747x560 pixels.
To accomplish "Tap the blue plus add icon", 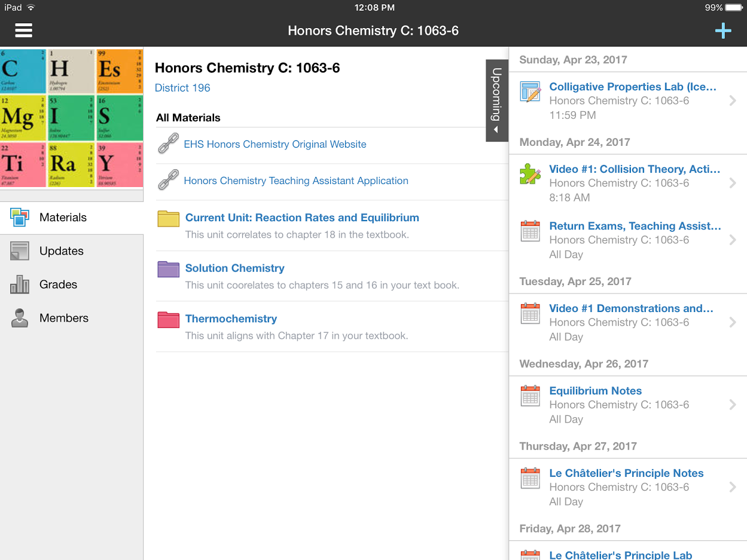I will (723, 30).
